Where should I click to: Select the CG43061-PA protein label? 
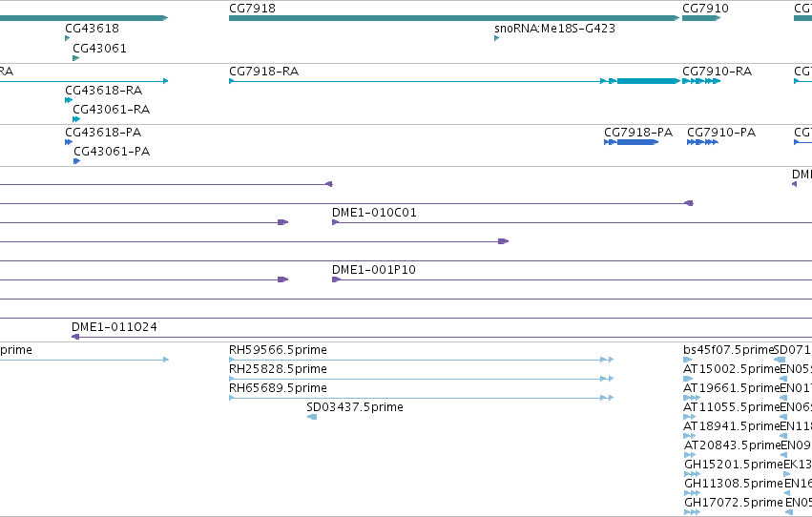coord(112,152)
